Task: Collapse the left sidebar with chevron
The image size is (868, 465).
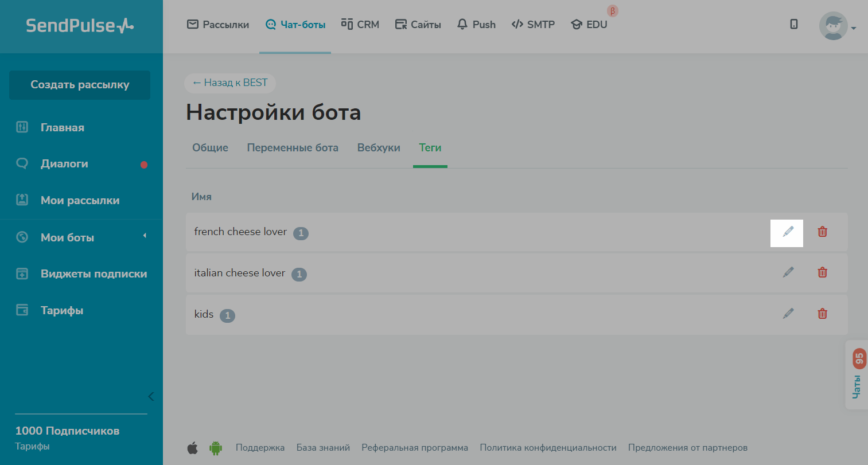Action: point(151,396)
